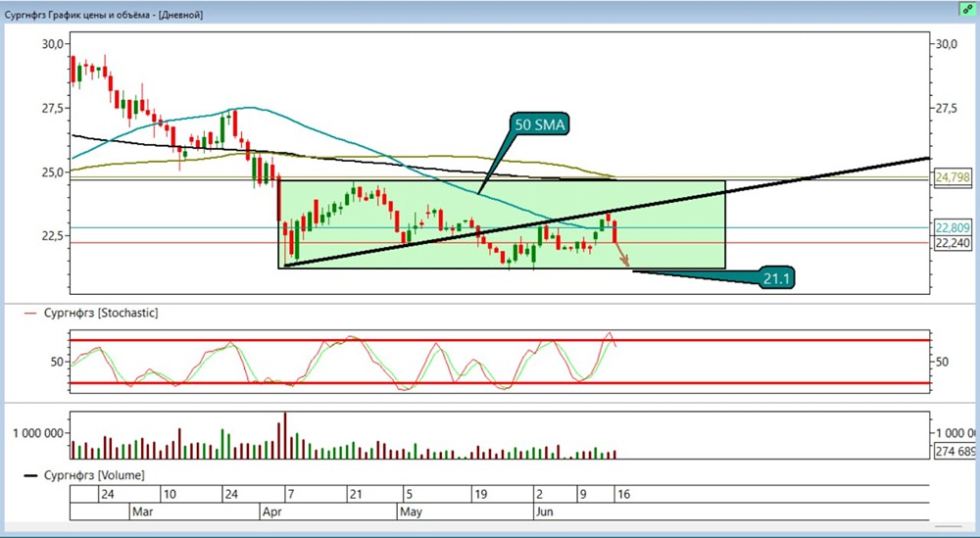Click the date '21' on the time axis
Viewport: 980px width, 538px height.
pyautogui.click(x=356, y=494)
